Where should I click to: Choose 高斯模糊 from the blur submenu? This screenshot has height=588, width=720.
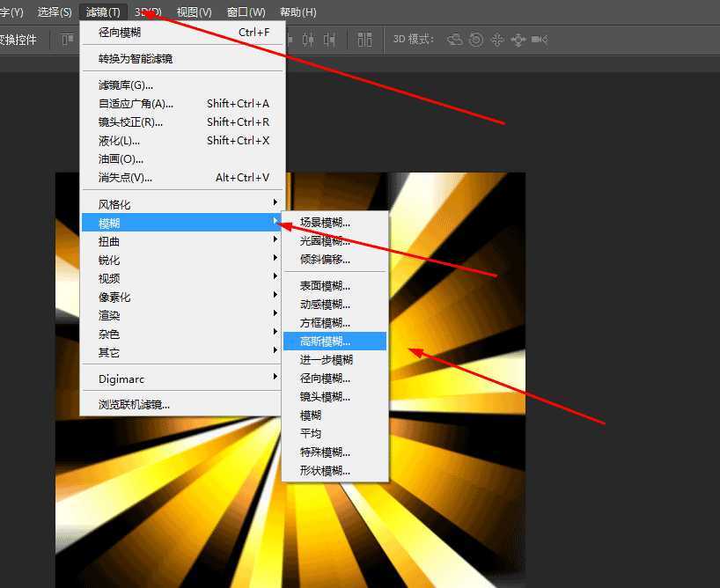point(335,341)
